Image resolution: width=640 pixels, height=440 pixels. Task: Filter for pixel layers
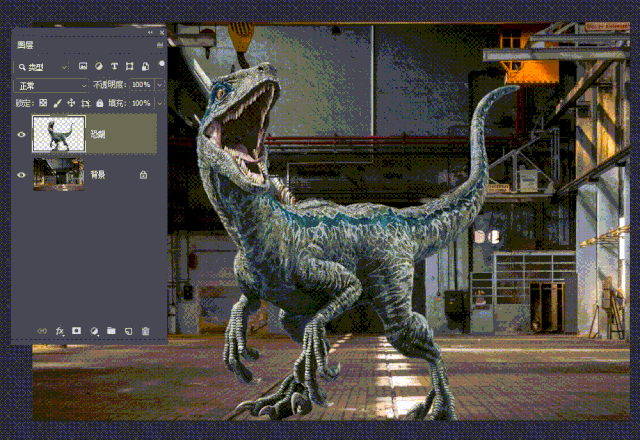pos(83,66)
